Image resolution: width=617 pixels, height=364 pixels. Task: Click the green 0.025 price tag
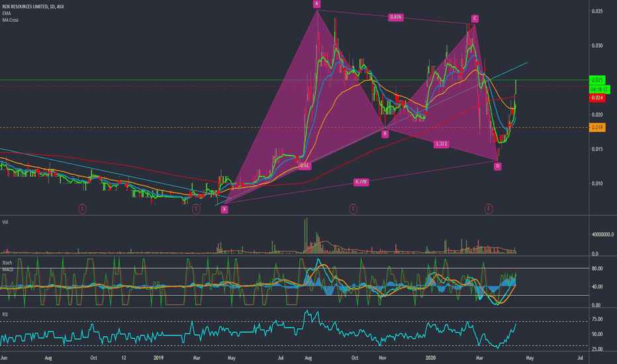pyautogui.click(x=597, y=80)
